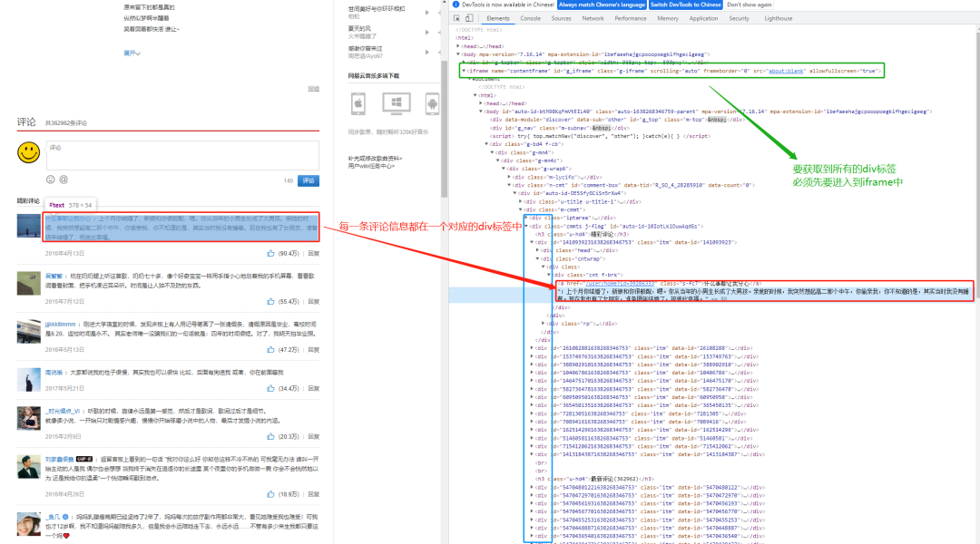
Task: Collapse the div id comment-box node
Action: 509,184
